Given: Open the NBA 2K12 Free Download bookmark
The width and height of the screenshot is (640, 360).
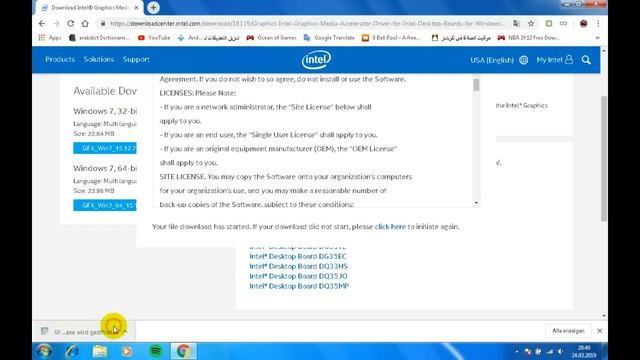Looking at the screenshot, I should (x=529, y=38).
